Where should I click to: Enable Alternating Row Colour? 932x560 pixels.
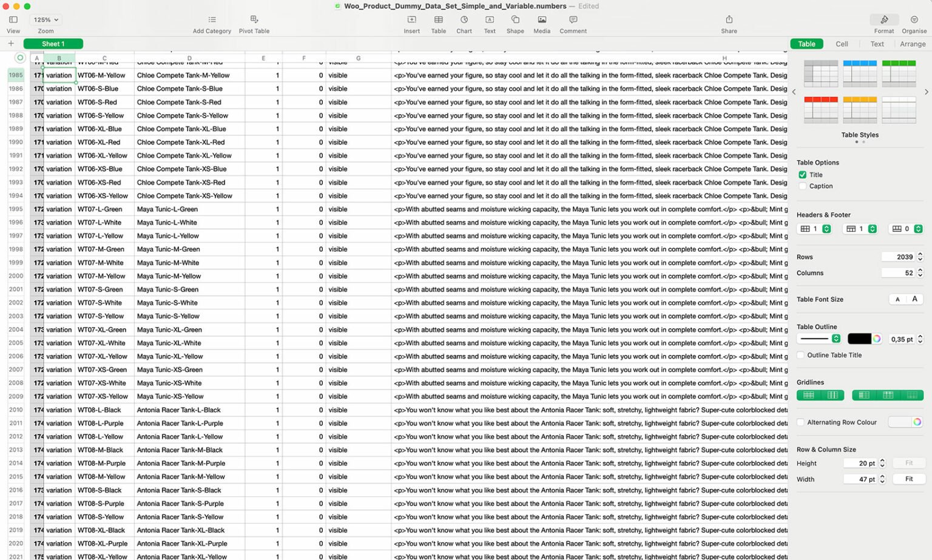point(800,422)
